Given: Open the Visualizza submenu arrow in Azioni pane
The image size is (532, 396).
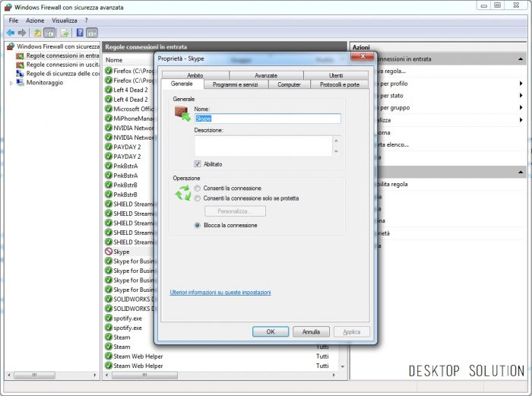Looking at the screenshot, I should 521,120.
